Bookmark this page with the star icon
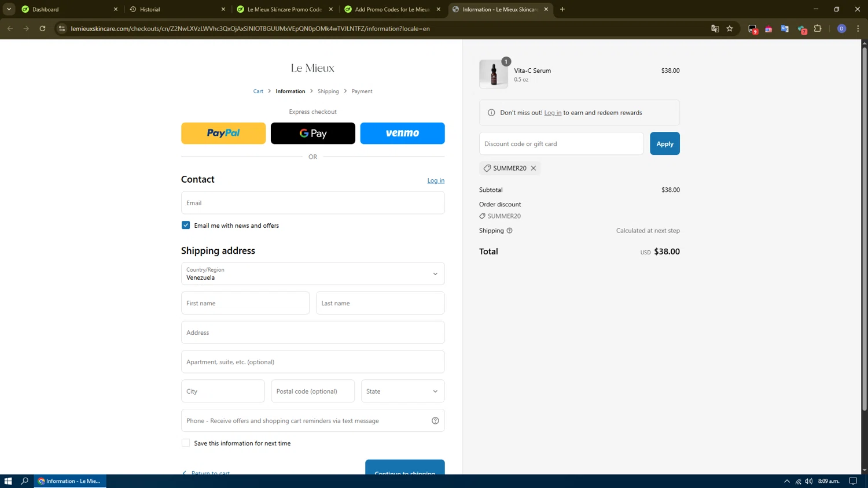Image resolution: width=868 pixels, height=488 pixels. point(730,28)
